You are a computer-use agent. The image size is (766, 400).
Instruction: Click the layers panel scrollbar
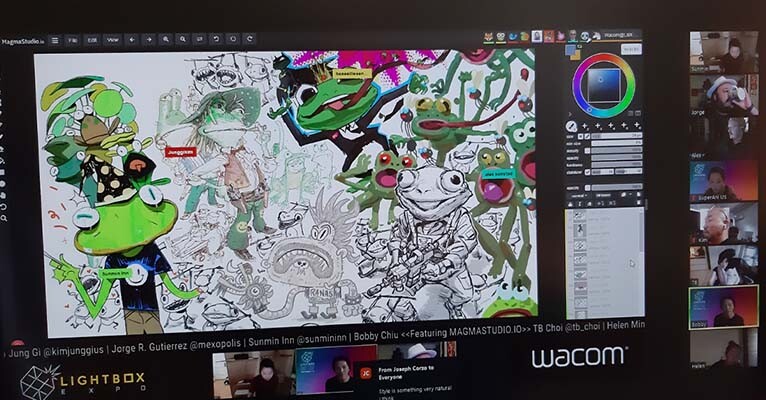(x=642, y=234)
